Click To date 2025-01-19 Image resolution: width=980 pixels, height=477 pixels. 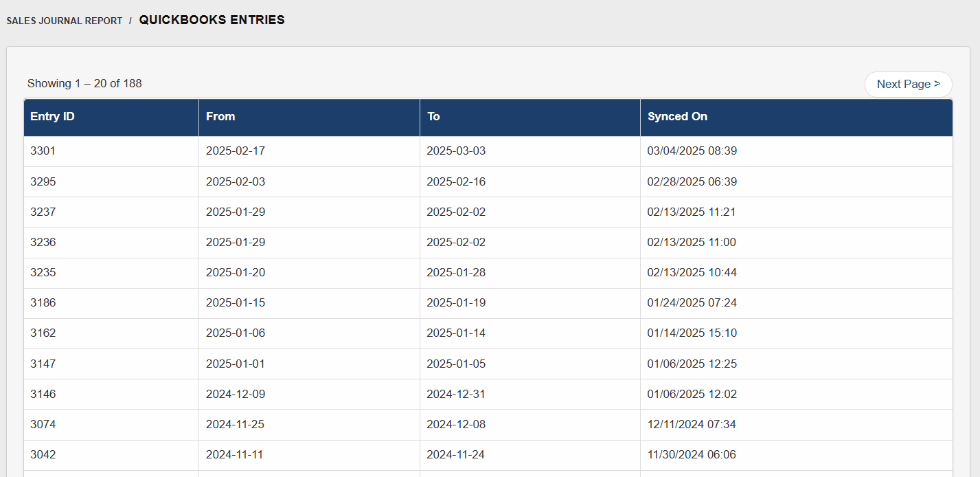pyautogui.click(x=456, y=302)
